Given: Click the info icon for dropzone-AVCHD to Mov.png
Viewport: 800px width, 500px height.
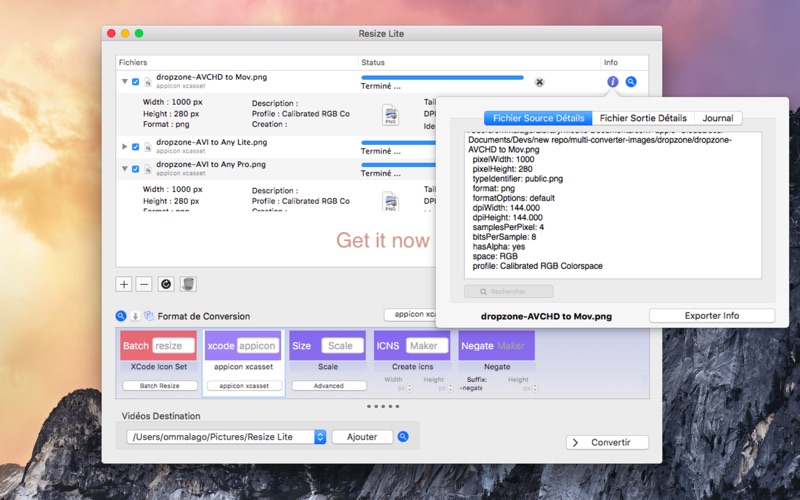Looking at the screenshot, I should tap(613, 82).
